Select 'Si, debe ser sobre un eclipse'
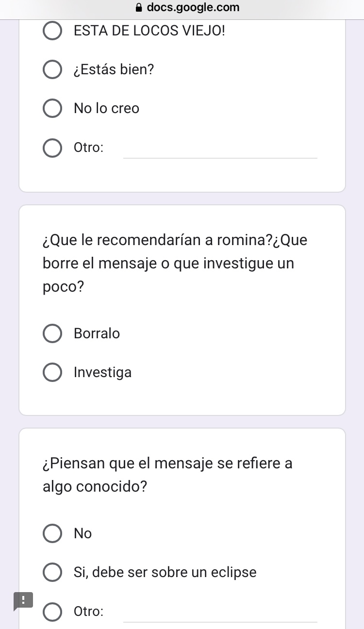Image resolution: width=364 pixels, height=629 pixels. coord(52,572)
